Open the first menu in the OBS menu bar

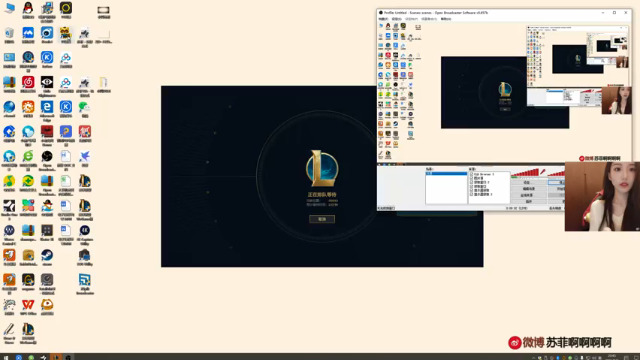[x=383, y=19]
